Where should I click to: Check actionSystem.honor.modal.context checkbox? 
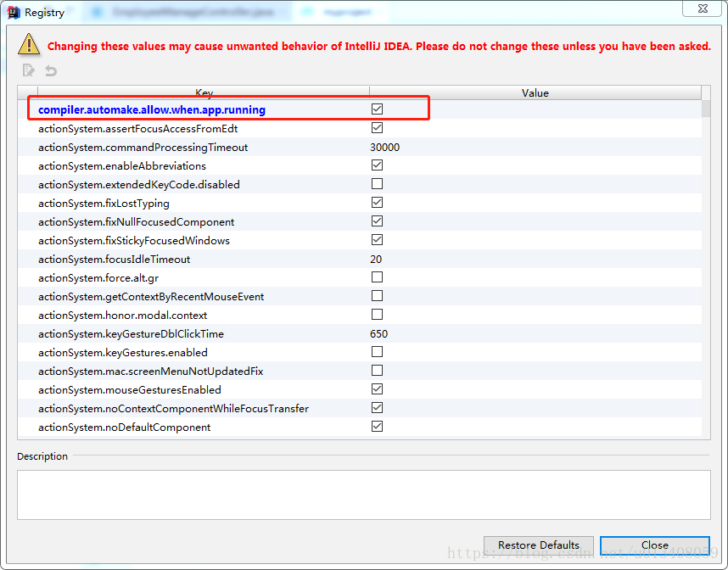tap(377, 315)
